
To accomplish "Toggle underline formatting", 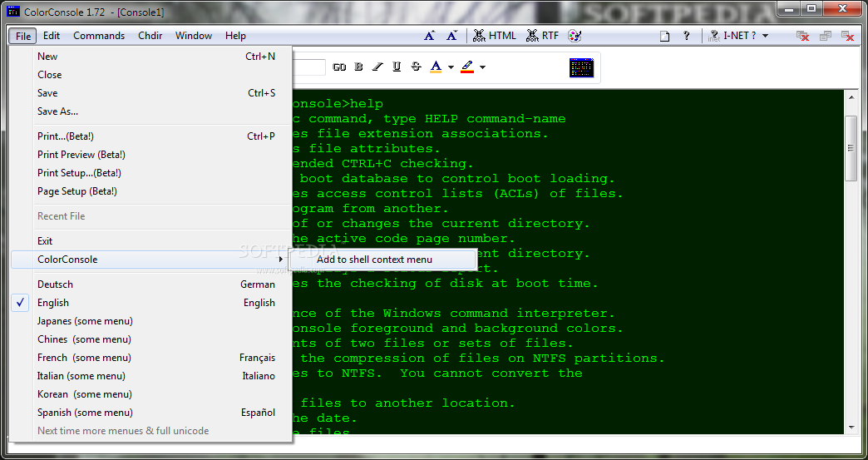I will [x=397, y=67].
